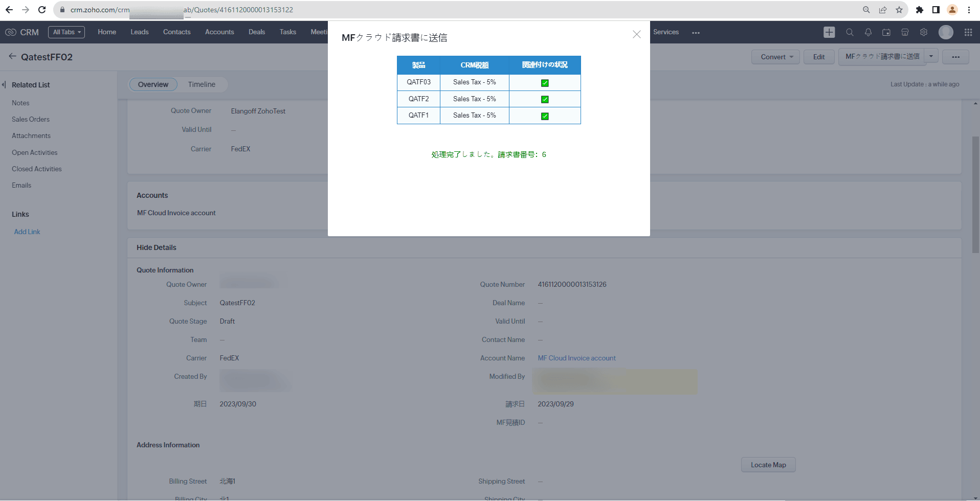
Task: Open the Convert dropdown button
Action: (776, 57)
